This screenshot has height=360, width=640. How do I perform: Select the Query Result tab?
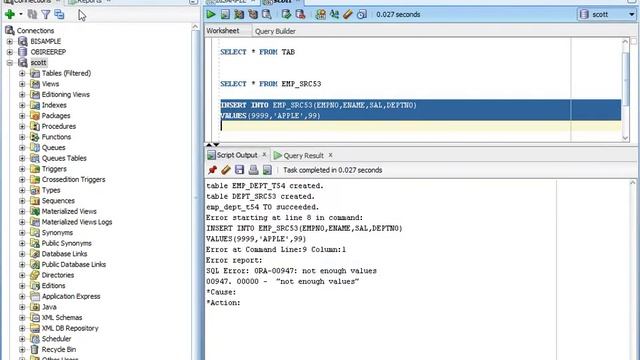click(303, 156)
